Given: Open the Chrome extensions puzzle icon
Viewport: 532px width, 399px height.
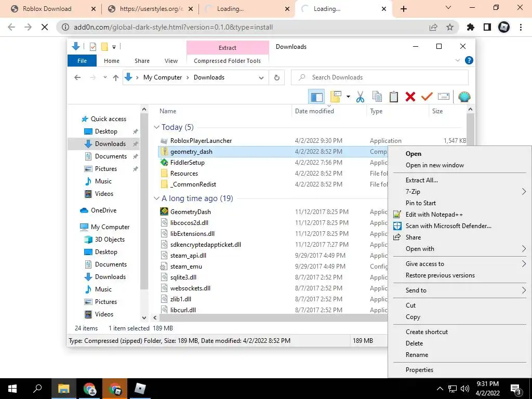Looking at the screenshot, I should [x=471, y=27].
